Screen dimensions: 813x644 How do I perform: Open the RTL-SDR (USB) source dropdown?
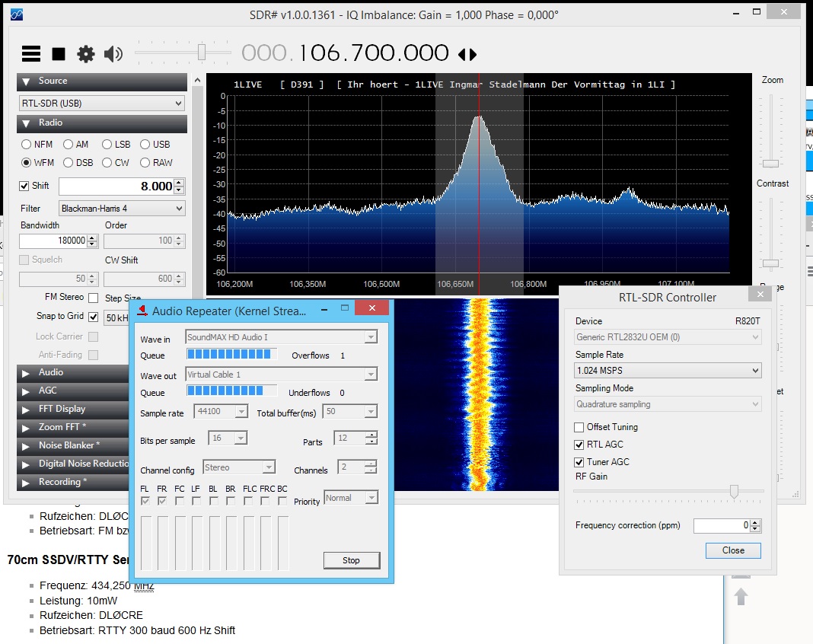[102, 104]
